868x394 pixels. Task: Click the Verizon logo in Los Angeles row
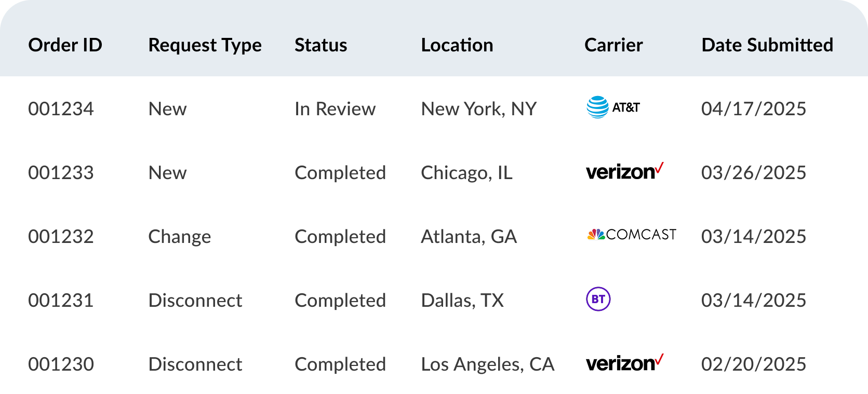[x=624, y=363]
